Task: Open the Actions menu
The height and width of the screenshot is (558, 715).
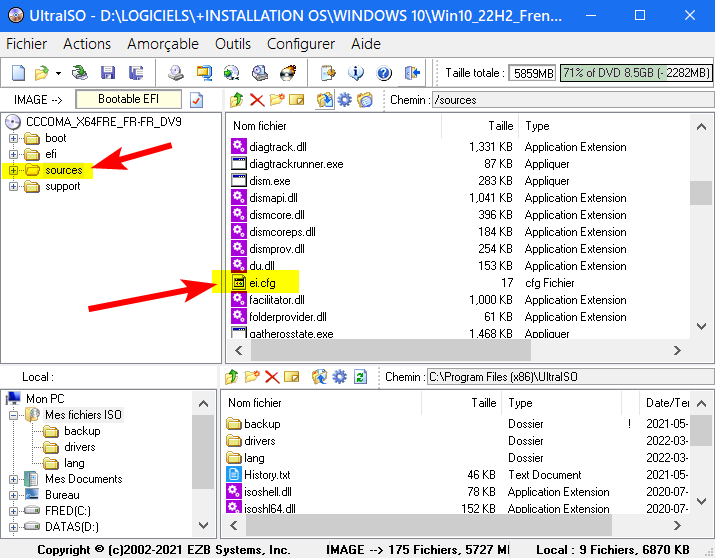Action: [87, 44]
